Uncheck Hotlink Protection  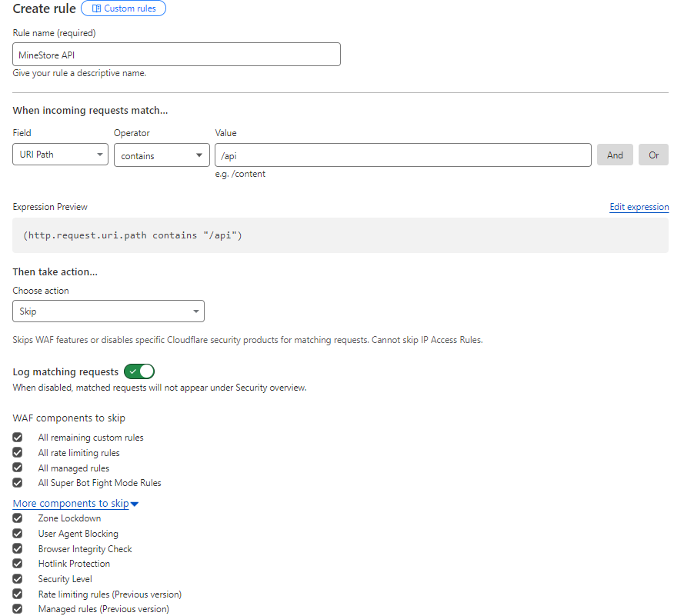pos(17,563)
